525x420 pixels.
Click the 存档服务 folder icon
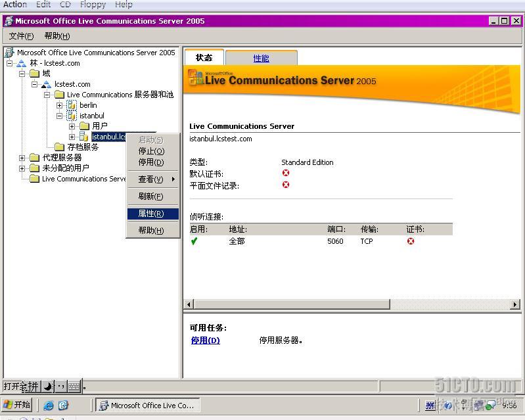point(59,147)
